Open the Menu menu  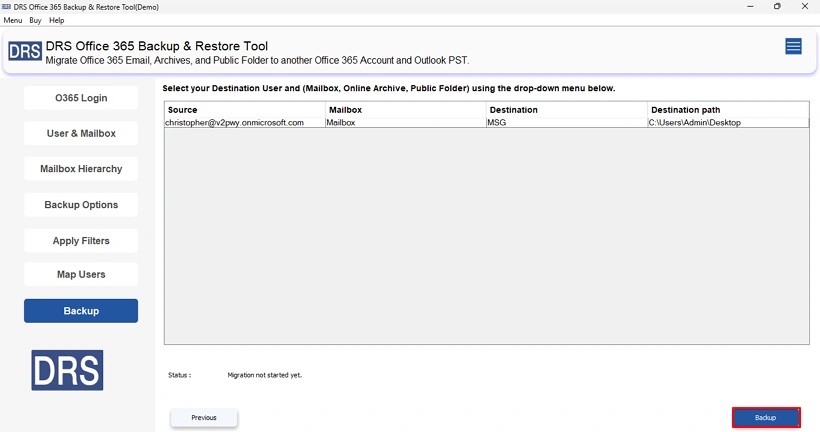[13, 20]
